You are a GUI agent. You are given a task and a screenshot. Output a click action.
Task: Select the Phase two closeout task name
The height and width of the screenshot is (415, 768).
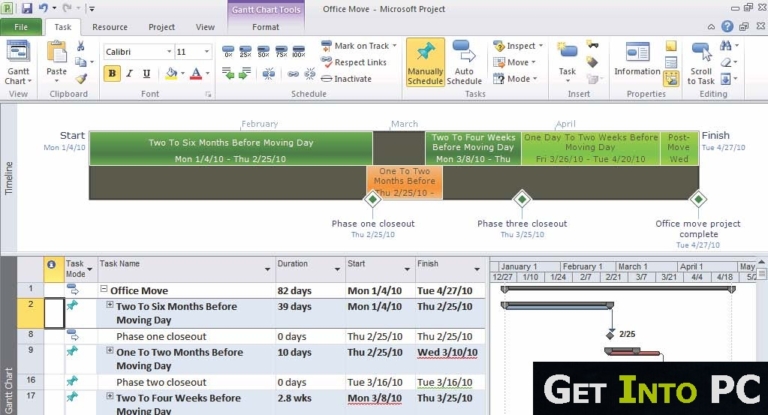tap(161, 382)
